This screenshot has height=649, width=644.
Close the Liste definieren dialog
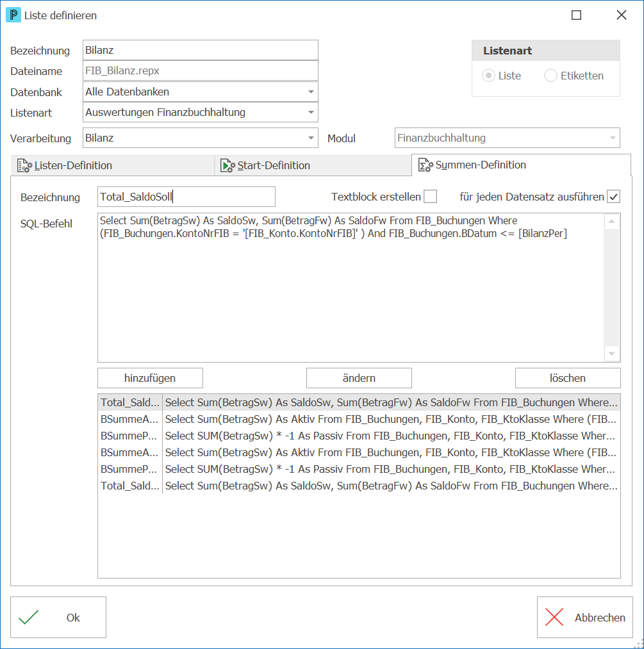[621, 15]
